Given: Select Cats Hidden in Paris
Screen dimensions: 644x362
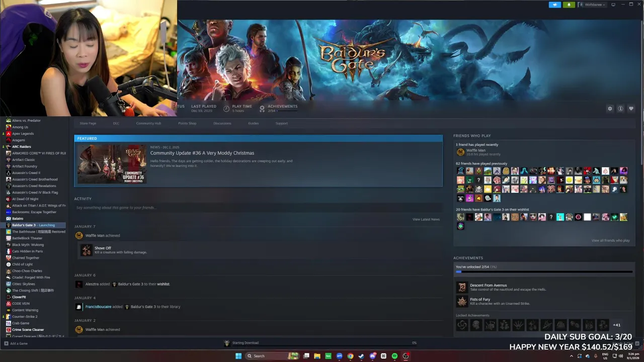Looking at the screenshot, I should tap(27, 251).
